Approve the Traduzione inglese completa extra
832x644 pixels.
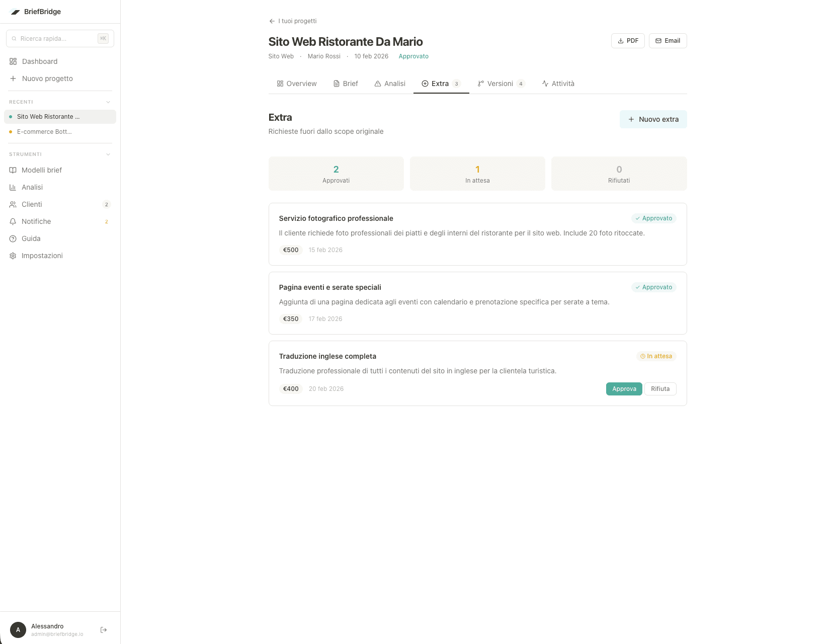624,388
